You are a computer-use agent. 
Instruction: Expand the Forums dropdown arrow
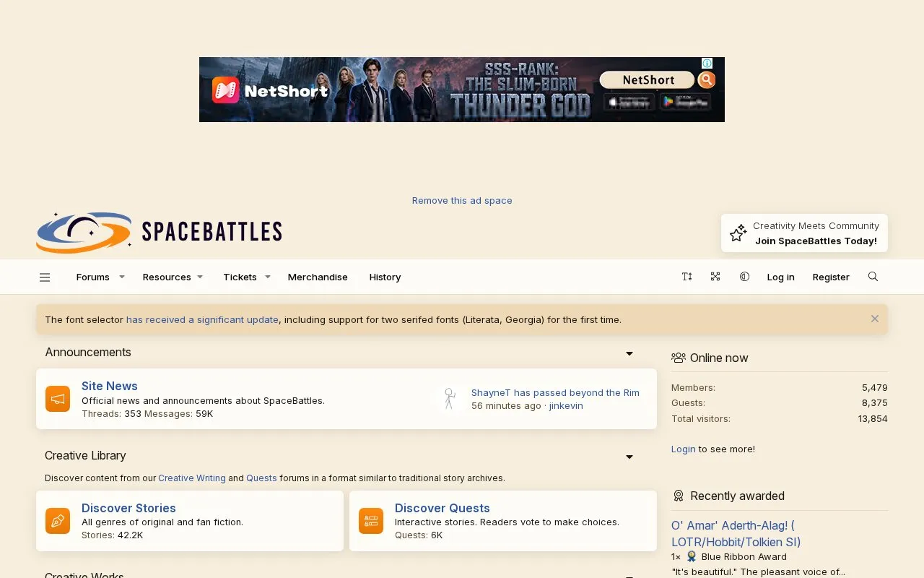pyautogui.click(x=122, y=277)
